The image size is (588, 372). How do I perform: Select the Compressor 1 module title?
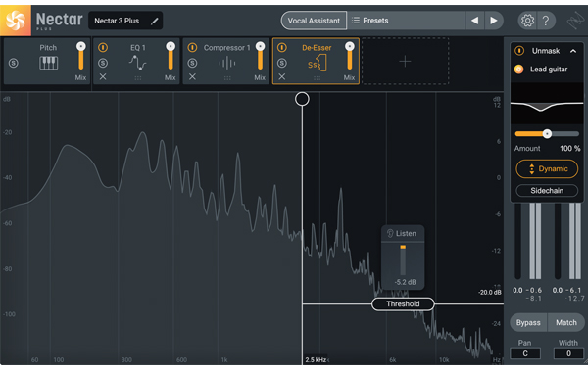pyautogui.click(x=227, y=48)
